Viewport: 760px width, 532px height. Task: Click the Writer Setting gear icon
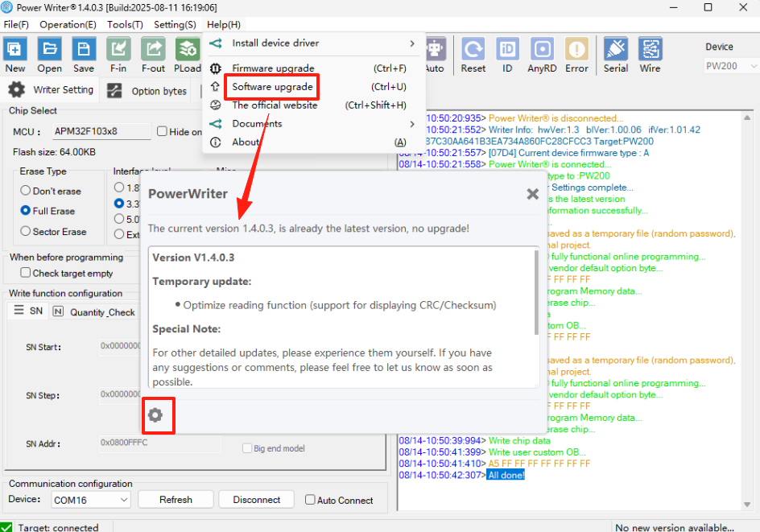[x=16, y=89]
